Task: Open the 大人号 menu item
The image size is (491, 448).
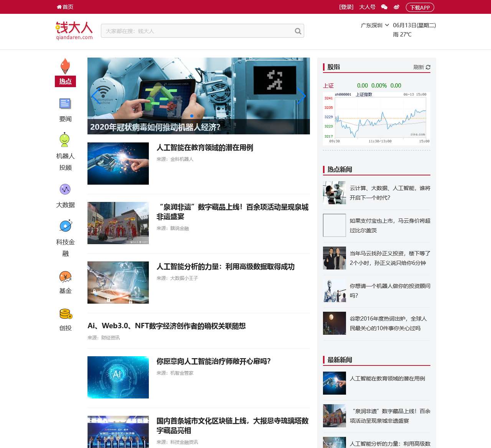Action: pyautogui.click(x=367, y=7)
